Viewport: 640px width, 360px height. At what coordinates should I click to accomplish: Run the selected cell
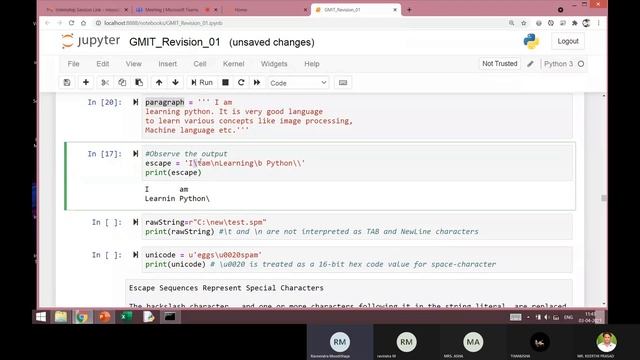click(x=202, y=82)
